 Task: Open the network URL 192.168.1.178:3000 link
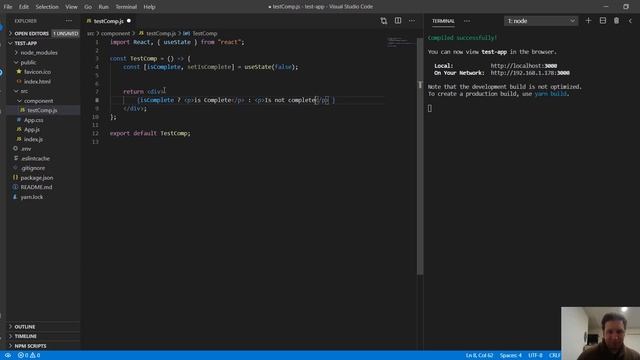pos(530,73)
